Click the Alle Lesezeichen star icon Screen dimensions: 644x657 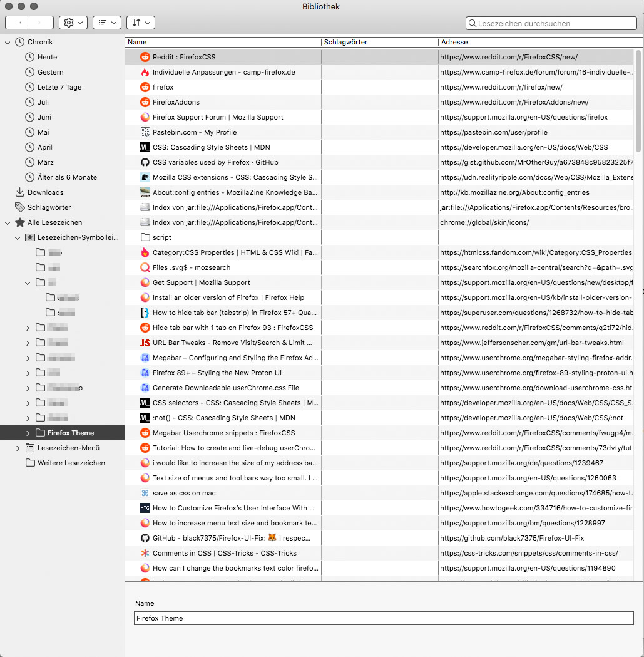pos(19,222)
